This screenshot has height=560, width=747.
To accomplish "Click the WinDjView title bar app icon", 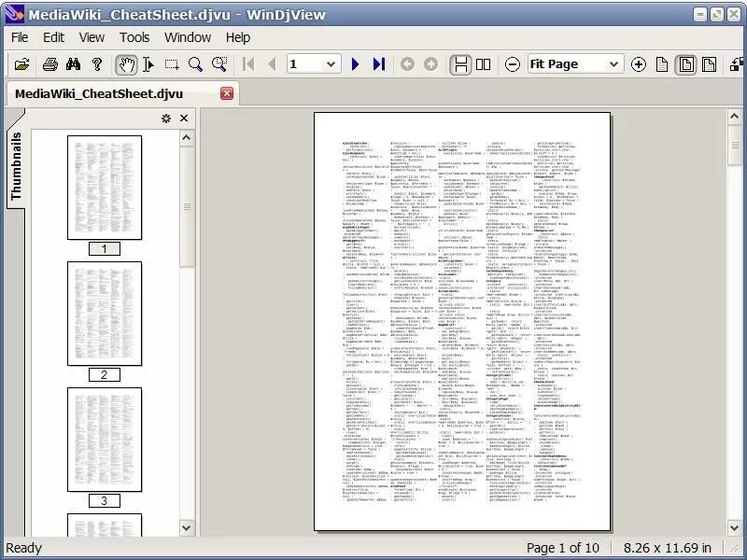I will pyautogui.click(x=14, y=14).
